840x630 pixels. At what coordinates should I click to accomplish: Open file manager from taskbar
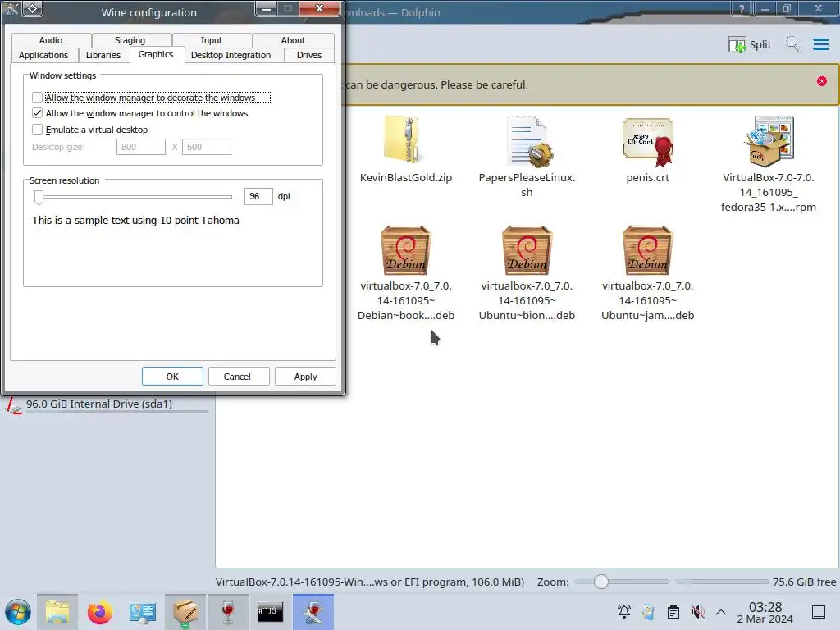click(57, 612)
